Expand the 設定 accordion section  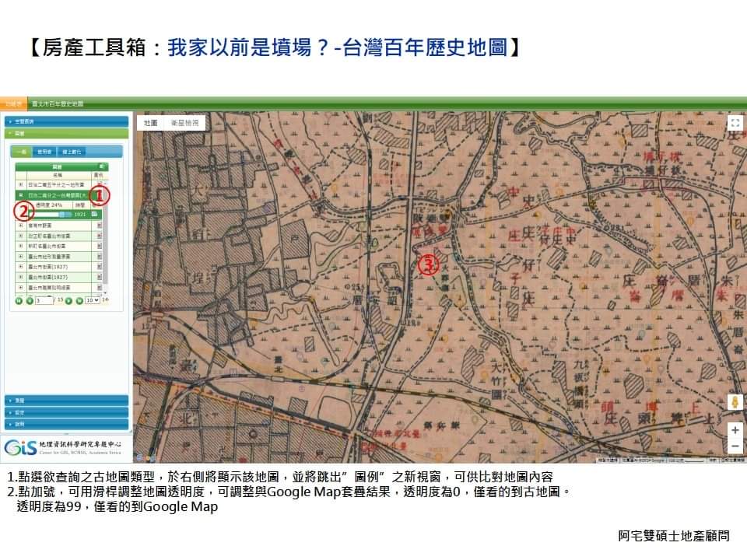pos(66,412)
